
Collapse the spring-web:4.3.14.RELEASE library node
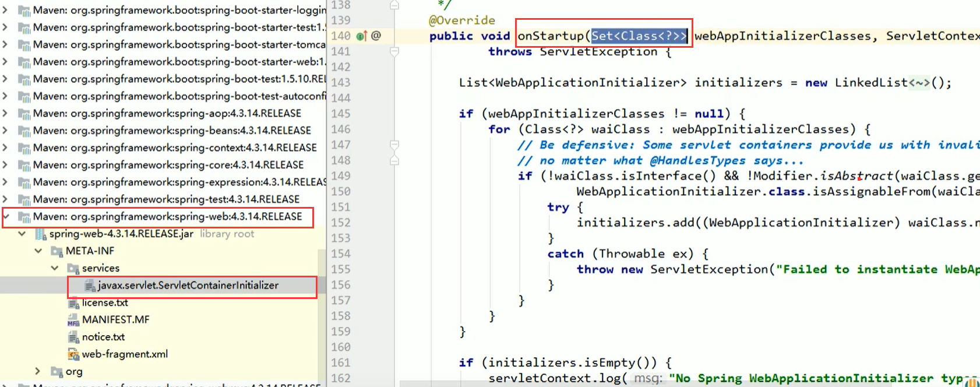coord(6,217)
